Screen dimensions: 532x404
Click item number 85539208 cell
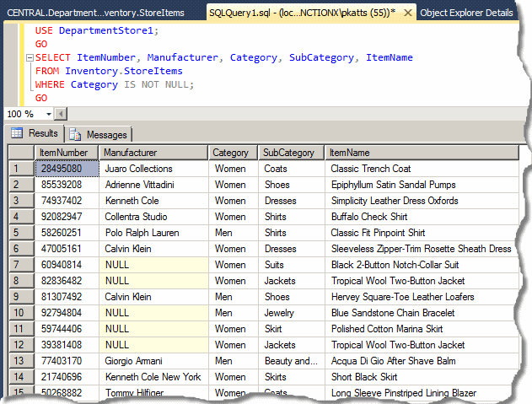pos(67,185)
